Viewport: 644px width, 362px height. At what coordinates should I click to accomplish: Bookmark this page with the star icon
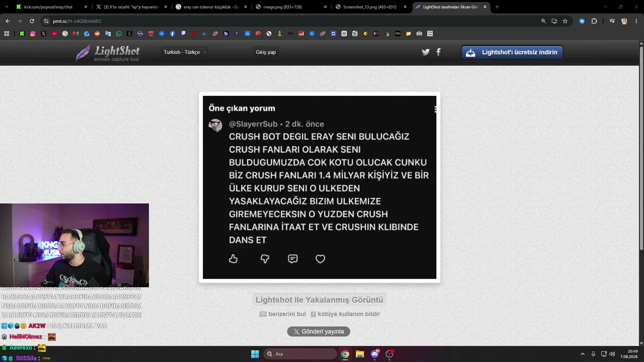click(x=565, y=21)
